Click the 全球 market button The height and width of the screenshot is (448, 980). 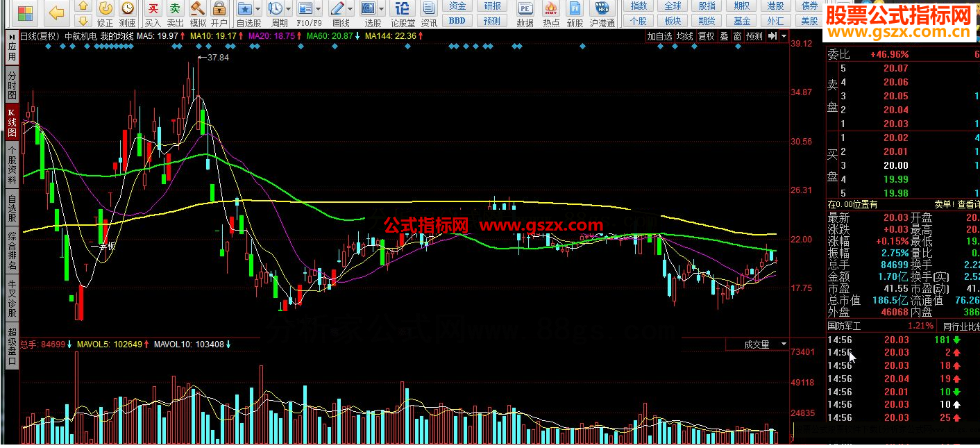pos(673,6)
